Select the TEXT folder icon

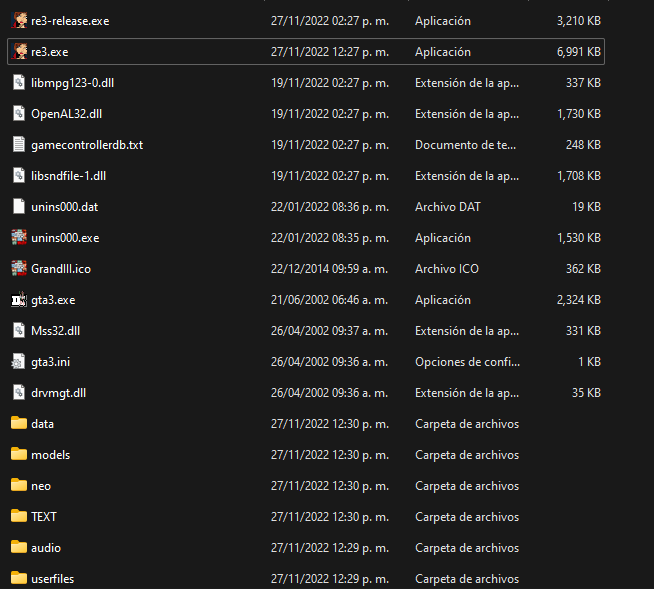pyautogui.click(x=19, y=516)
